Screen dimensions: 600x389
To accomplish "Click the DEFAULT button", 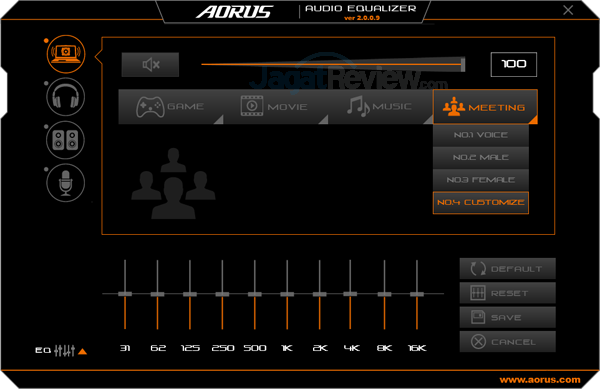I will tap(507, 269).
